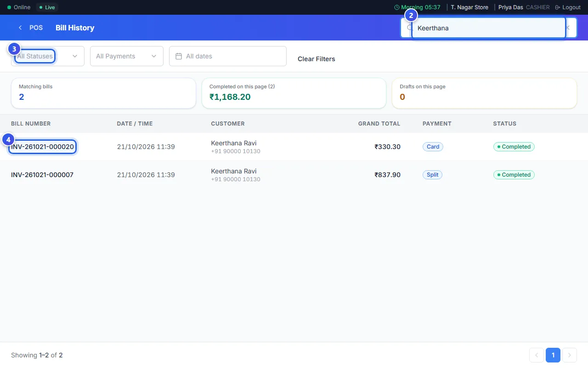The width and height of the screenshot is (588, 368).
Task: Click the GRAND TOTAL column header
Action: click(x=379, y=124)
